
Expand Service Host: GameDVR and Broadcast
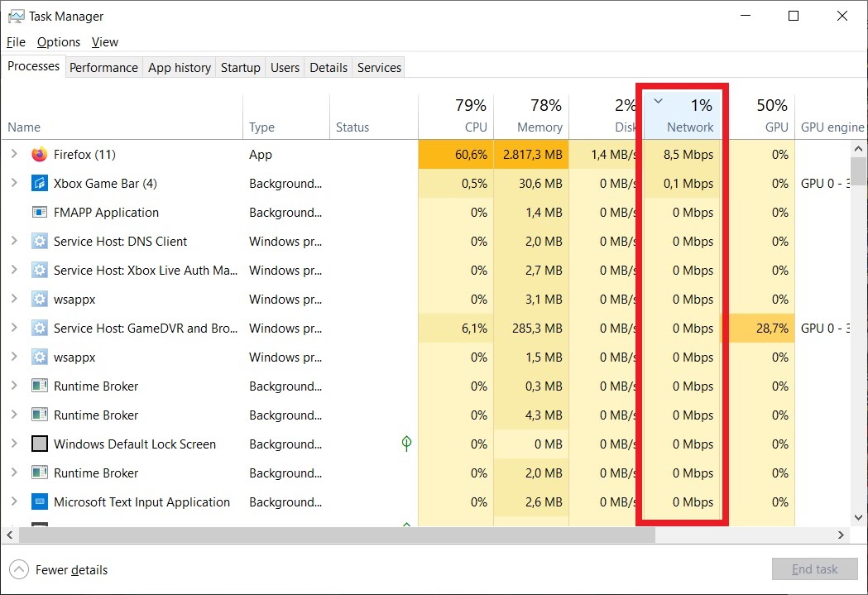(x=14, y=328)
